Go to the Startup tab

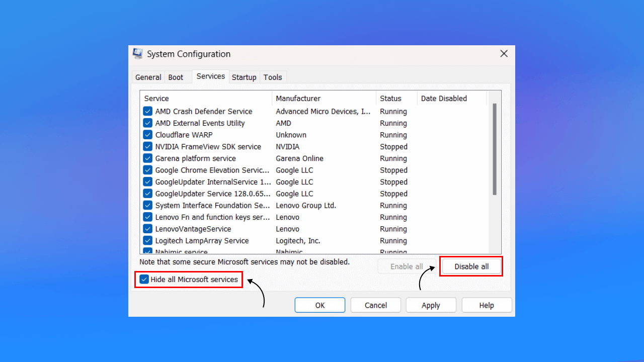point(244,77)
